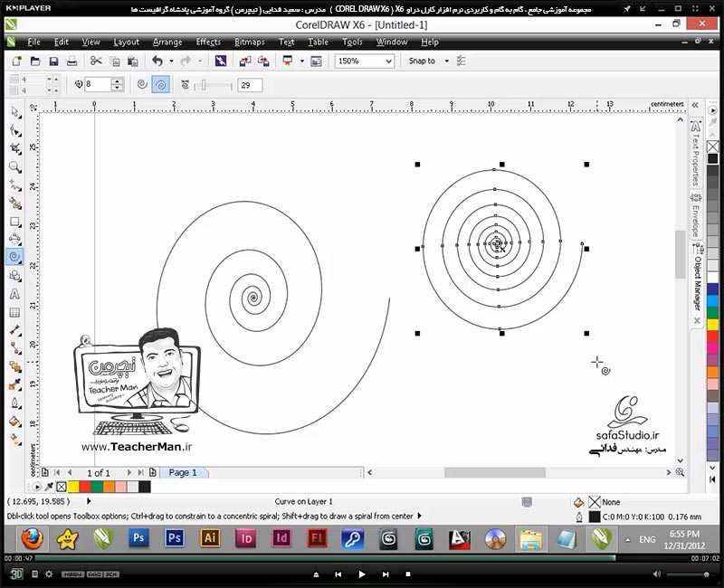Open the File menu

[x=33, y=42]
